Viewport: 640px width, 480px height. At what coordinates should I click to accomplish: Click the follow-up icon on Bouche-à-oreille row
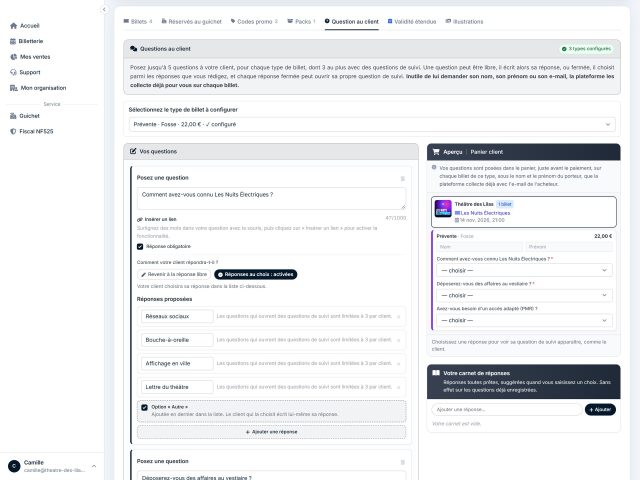pos(399,340)
